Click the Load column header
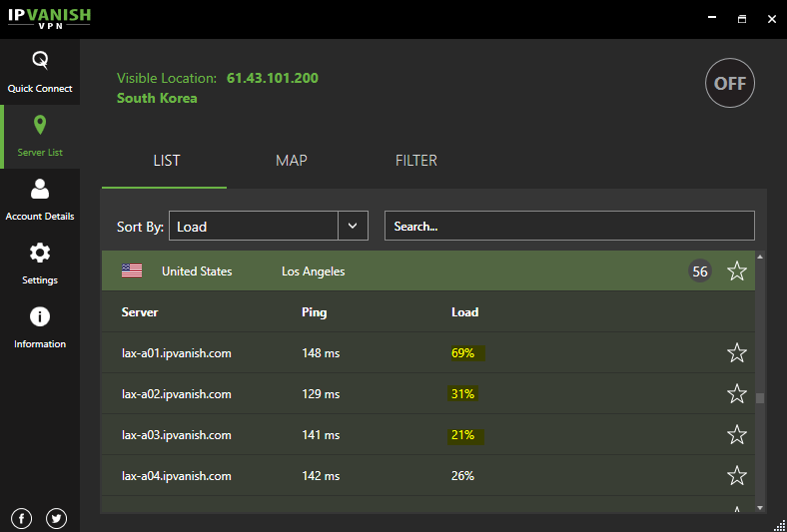 pyautogui.click(x=464, y=312)
